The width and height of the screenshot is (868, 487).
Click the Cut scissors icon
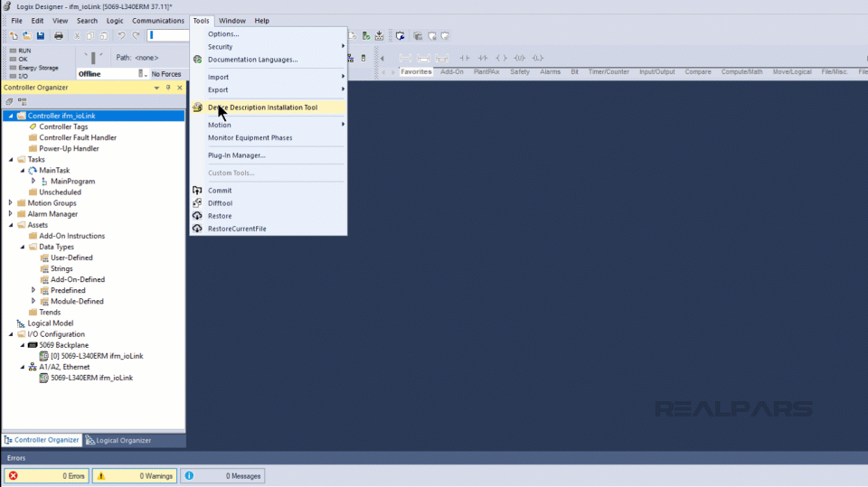click(77, 36)
